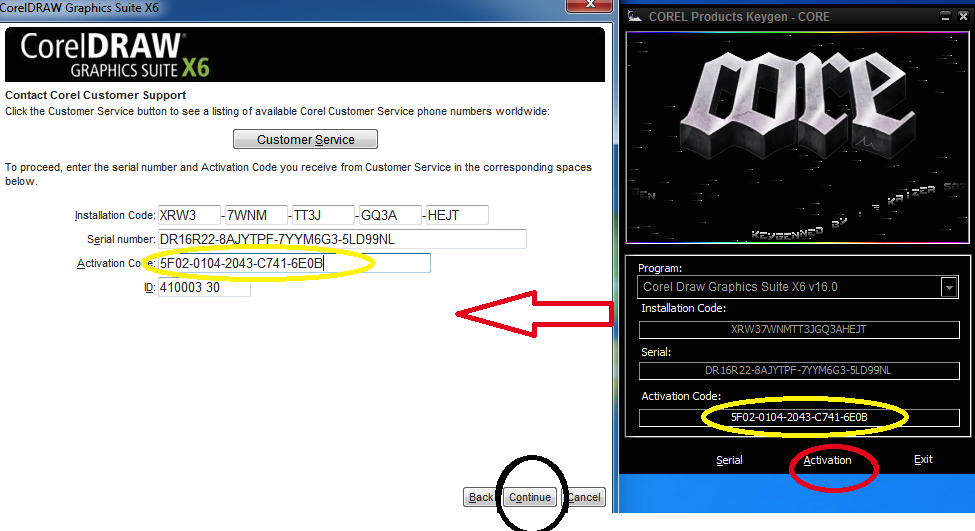
Task: Click the keygen title bar icon
Action: 635,16
